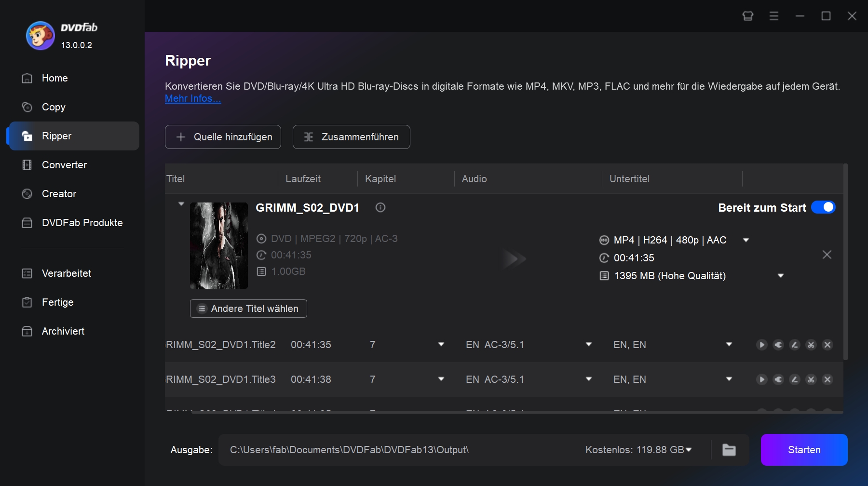Click the Laufzeit column header

pos(303,179)
